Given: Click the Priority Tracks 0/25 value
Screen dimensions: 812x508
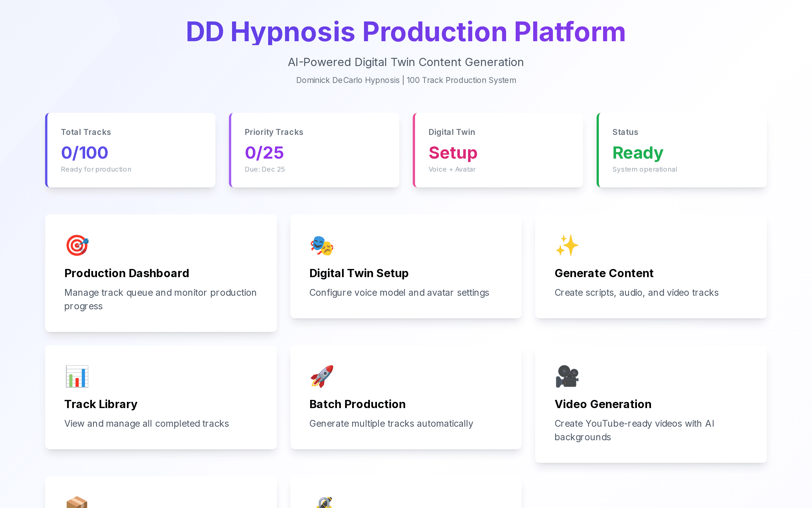Looking at the screenshot, I should (264, 153).
